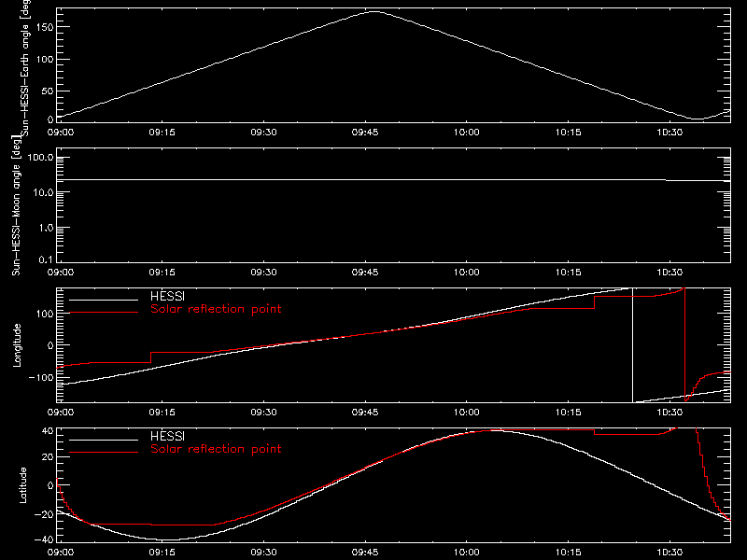Click the 1.0 tick on Moon angle plot
The width and height of the screenshot is (747, 560).
click(46, 228)
